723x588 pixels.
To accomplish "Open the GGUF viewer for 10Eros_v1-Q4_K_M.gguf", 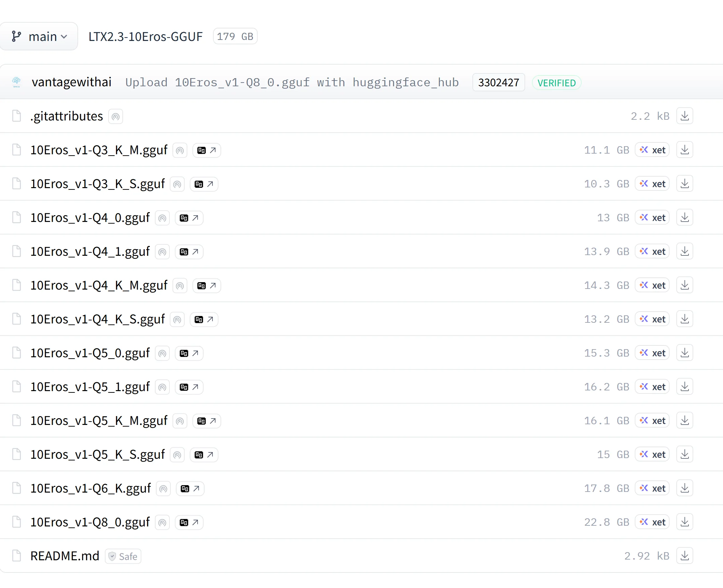I will point(207,286).
